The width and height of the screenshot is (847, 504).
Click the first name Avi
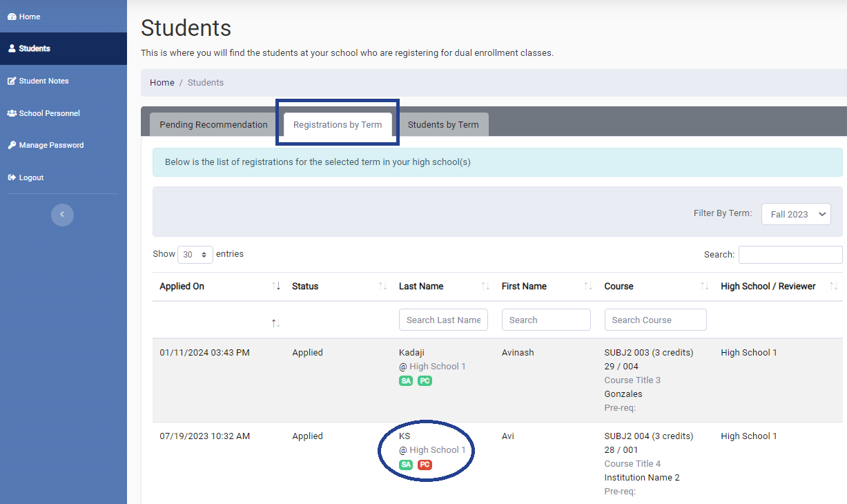[x=508, y=436]
